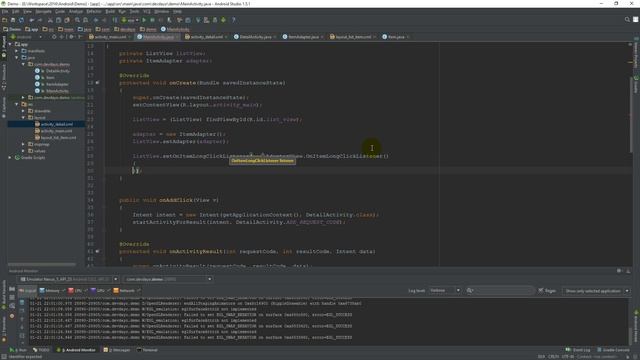Viewport: 640px width, 360px height.
Task: Switch to activity_main.xml editor tab
Action: [110, 37]
